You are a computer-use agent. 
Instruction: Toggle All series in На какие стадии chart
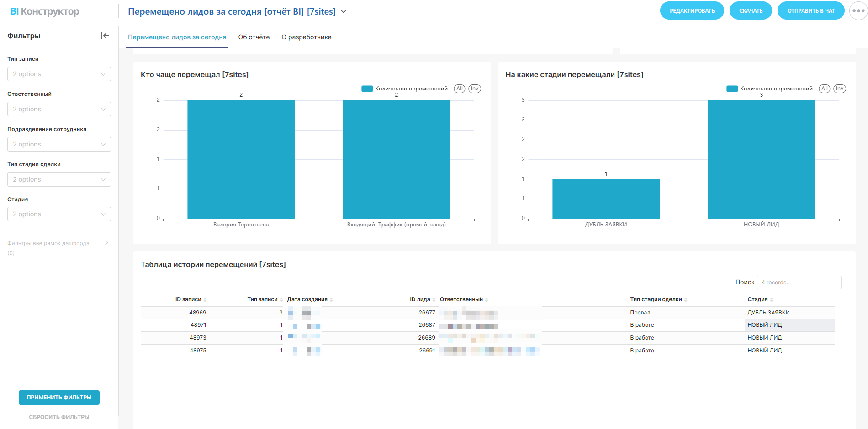[x=824, y=89]
